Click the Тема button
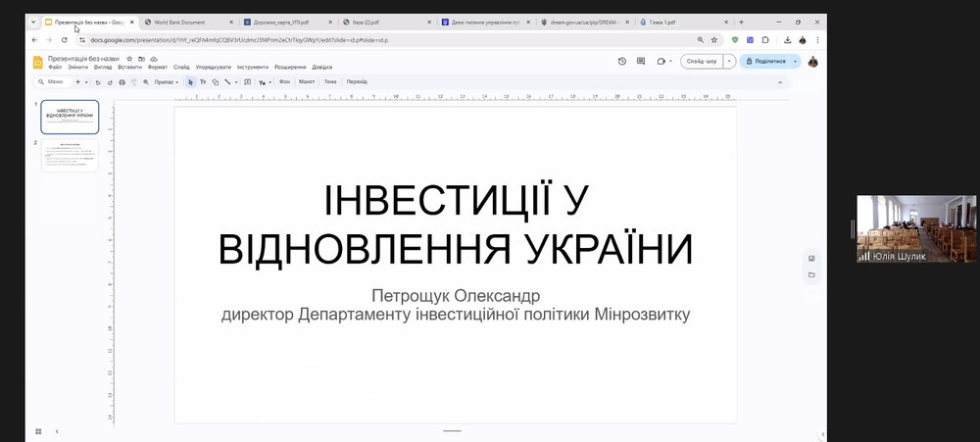The height and width of the screenshot is (442, 980). pos(330,82)
